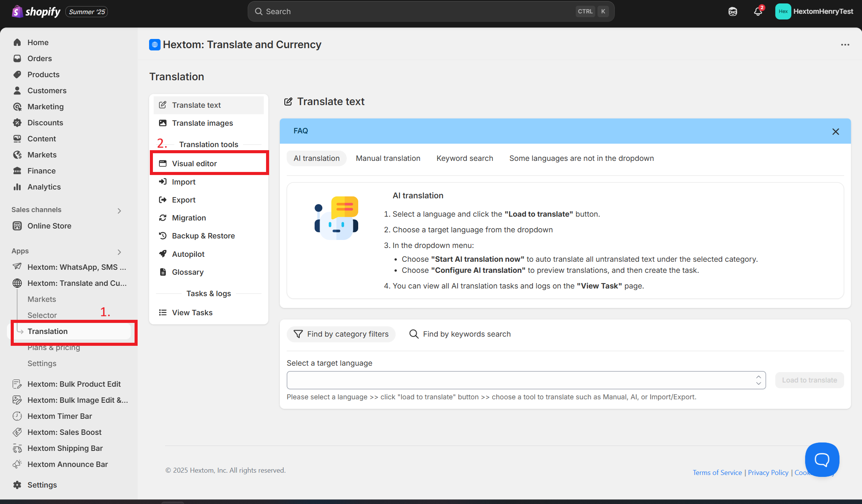The width and height of the screenshot is (862, 504).
Task: Open the Import tool
Action: coord(208,182)
